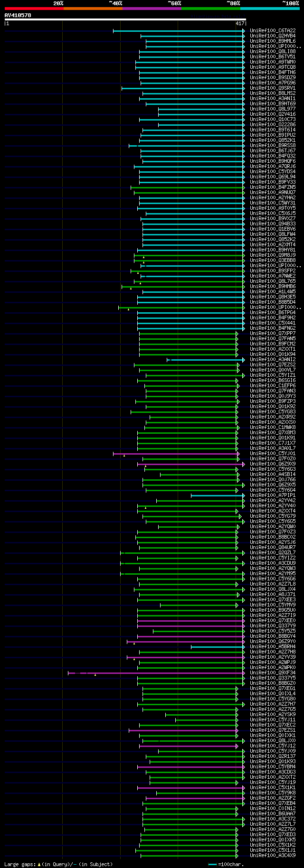Open hit UniRef100_Q2HVB4
Image resolution: width=304 pixels, height=868 pixels.
tap(273, 36)
